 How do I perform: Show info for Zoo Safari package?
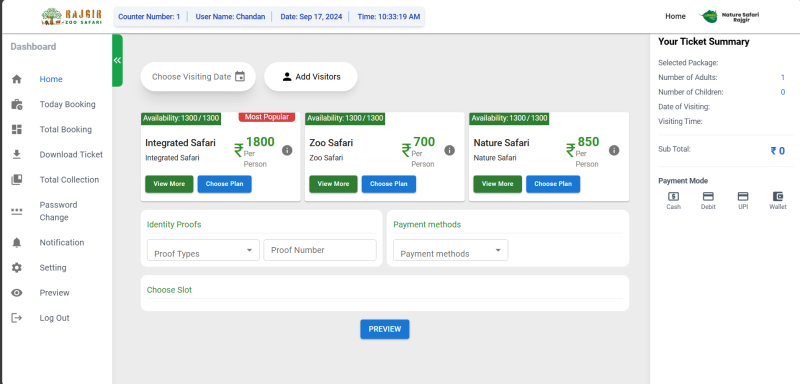click(x=449, y=150)
